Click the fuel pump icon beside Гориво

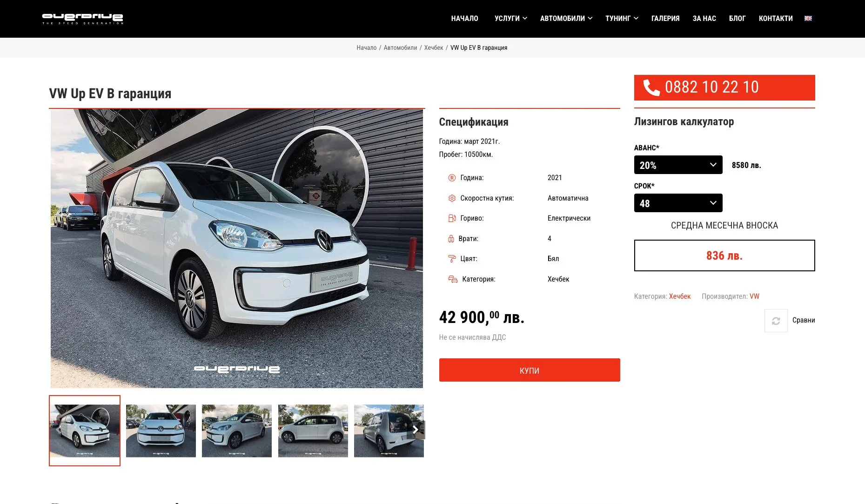pyautogui.click(x=452, y=218)
